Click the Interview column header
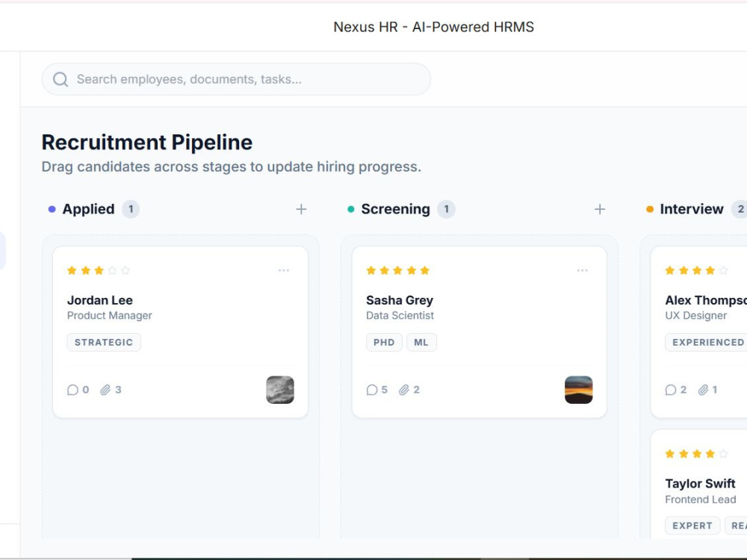This screenshot has width=747, height=560. point(692,209)
